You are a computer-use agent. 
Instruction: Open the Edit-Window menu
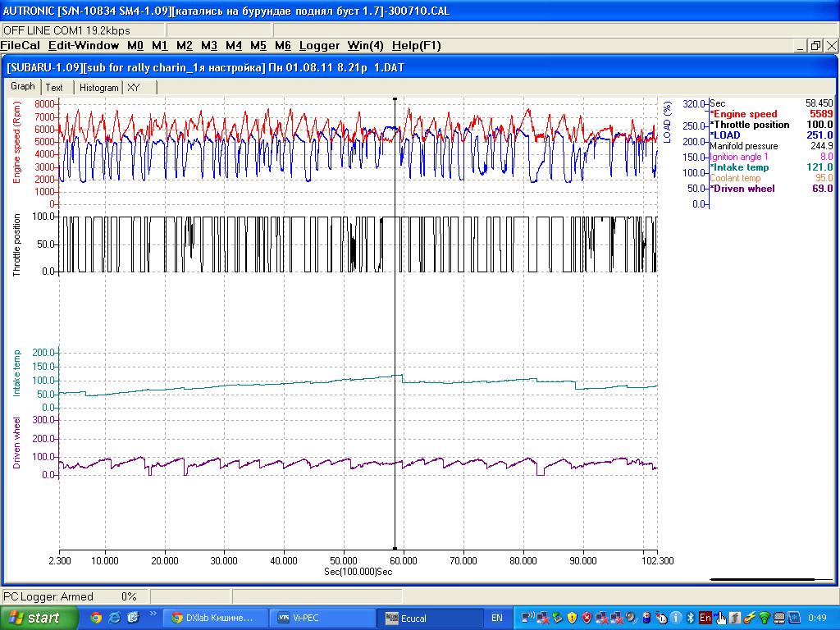[84, 46]
